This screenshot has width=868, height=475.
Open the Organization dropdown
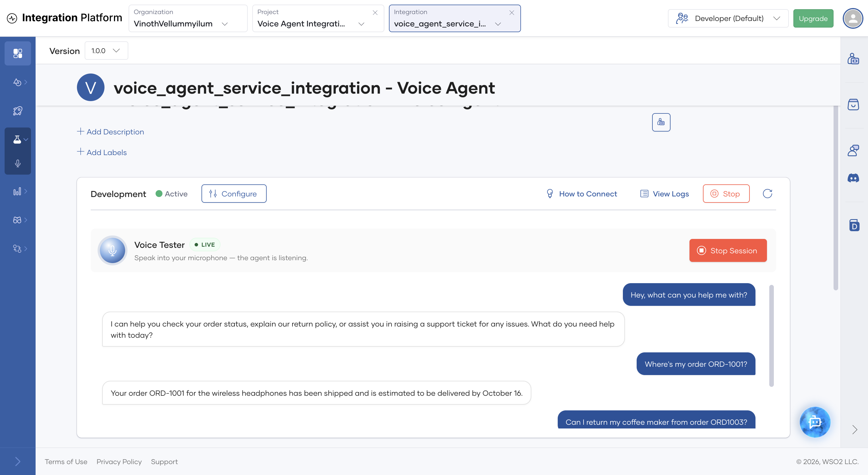188,18
